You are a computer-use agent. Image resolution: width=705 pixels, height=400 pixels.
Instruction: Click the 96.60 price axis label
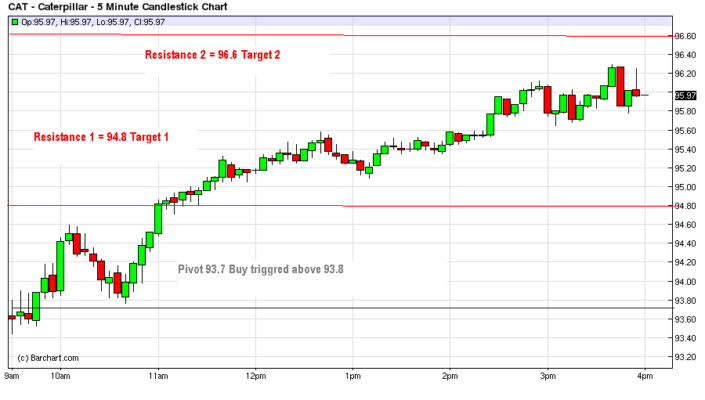coord(685,36)
